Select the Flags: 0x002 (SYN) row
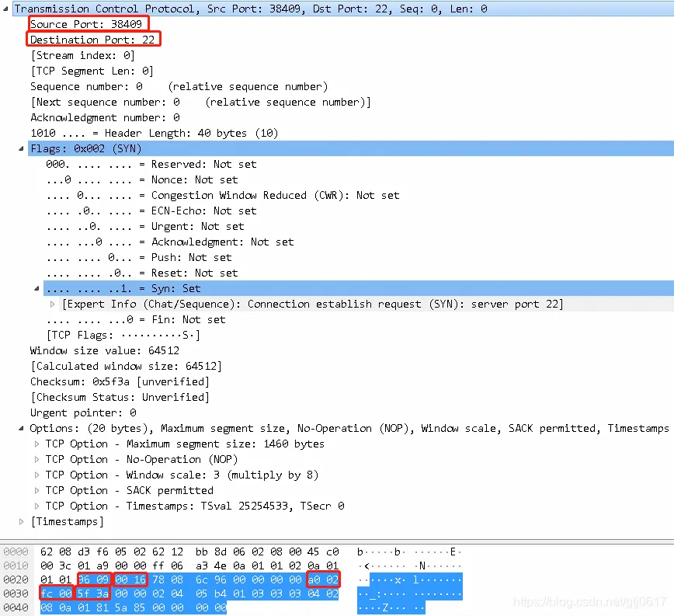 click(x=351, y=148)
